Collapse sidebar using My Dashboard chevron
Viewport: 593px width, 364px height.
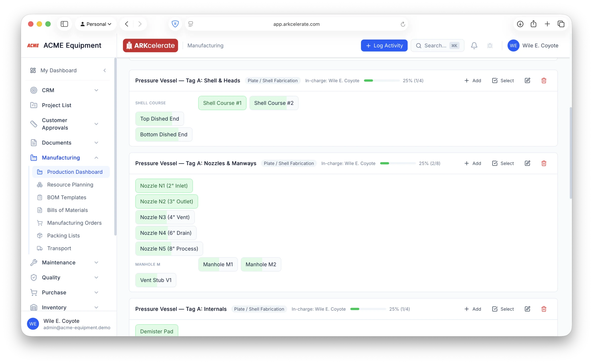(x=105, y=70)
